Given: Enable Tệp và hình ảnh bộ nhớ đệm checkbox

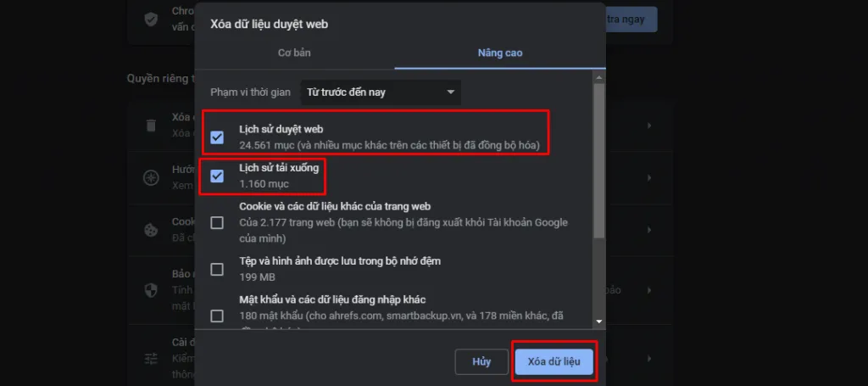Looking at the screenshot, I should point(217,269).
